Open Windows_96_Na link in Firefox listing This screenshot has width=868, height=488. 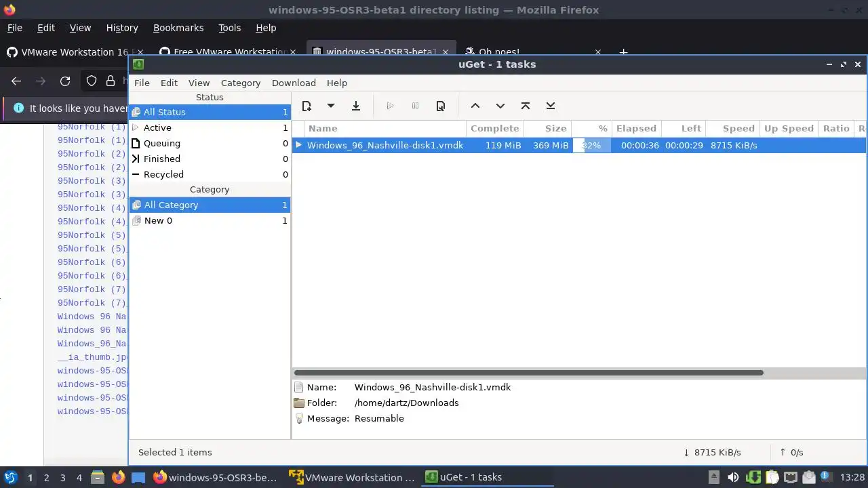[x=92, y=344]
